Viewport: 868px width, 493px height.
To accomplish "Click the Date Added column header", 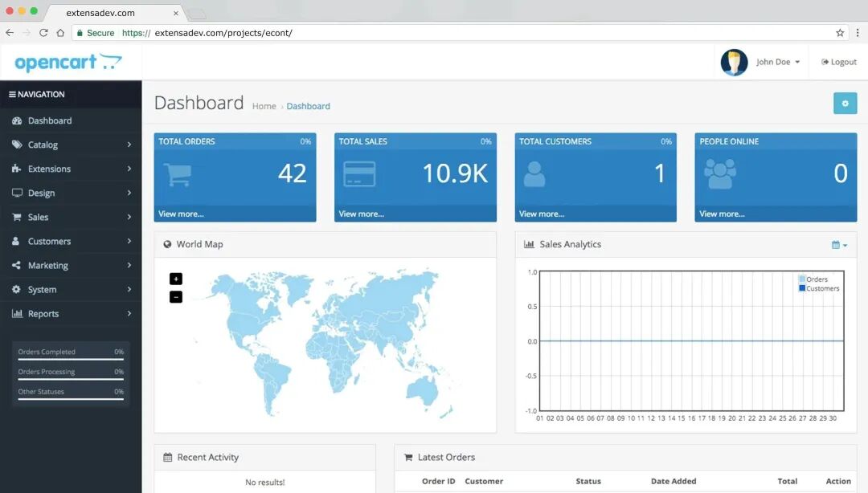I will [x=674, y=482].
